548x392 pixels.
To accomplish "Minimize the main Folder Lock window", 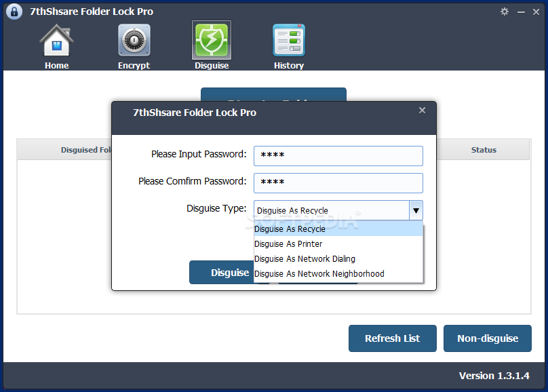I will 521,12.
